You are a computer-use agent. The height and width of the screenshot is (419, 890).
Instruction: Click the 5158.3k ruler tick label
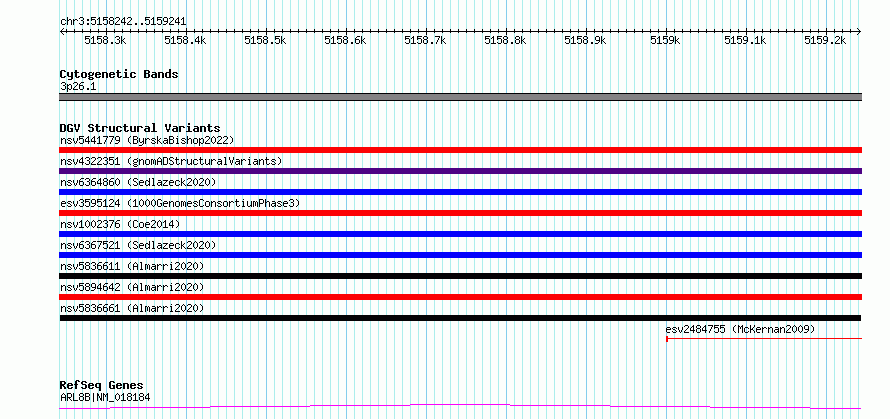point(105,40)
